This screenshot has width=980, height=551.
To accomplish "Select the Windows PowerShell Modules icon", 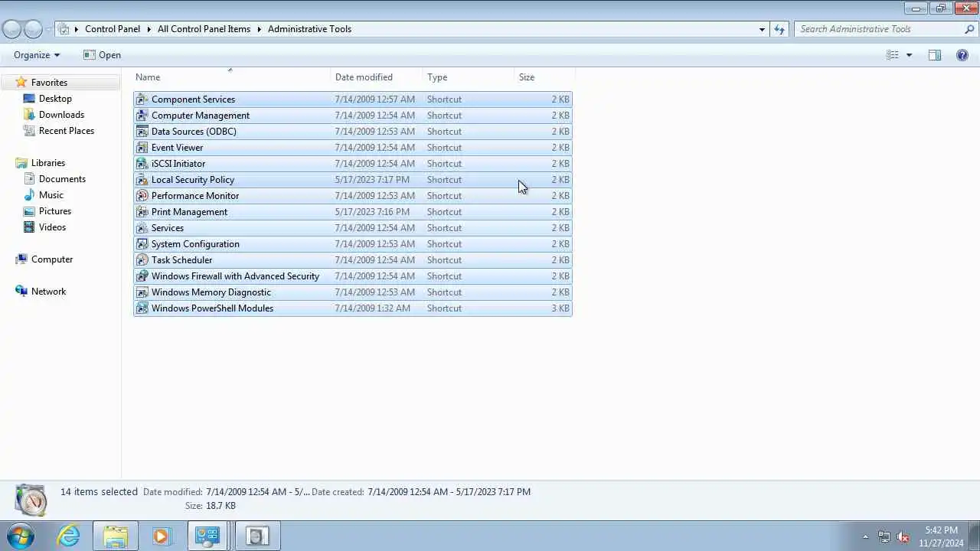I will tap(142, 308).
